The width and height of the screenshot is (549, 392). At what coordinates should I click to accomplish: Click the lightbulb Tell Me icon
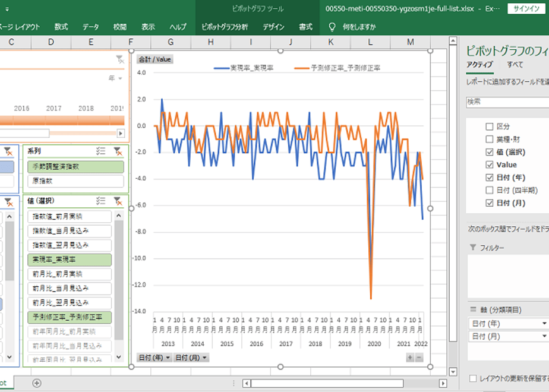point(332,27)
